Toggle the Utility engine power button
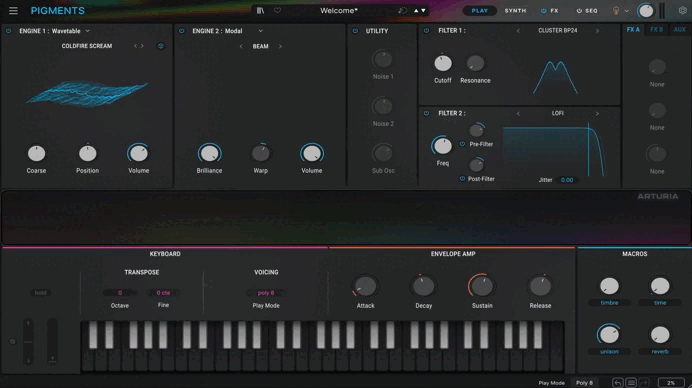The image size is (692, 388). tap(355, 31)
